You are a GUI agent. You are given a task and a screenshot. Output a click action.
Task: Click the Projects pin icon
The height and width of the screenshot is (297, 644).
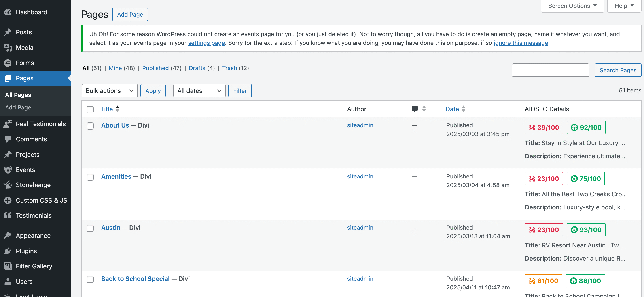click(8, 155)
